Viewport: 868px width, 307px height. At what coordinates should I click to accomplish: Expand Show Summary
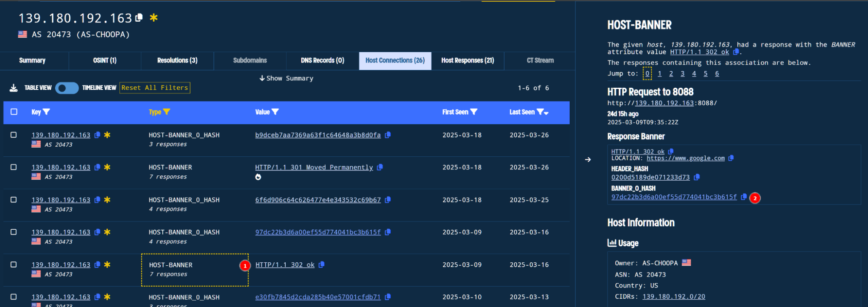click(286, 78)
